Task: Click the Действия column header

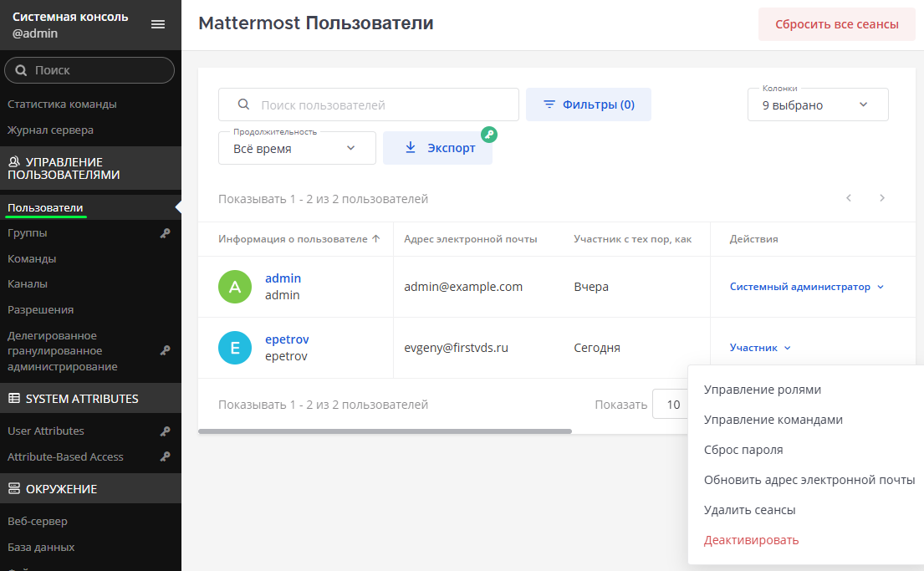Action: pyautogui.click(x=753, y=238)
